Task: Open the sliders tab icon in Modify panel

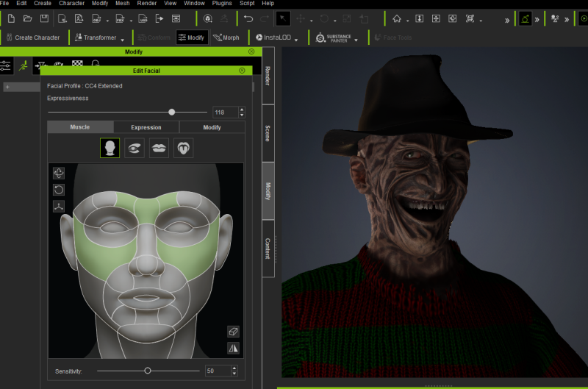Action: [6, 65]
